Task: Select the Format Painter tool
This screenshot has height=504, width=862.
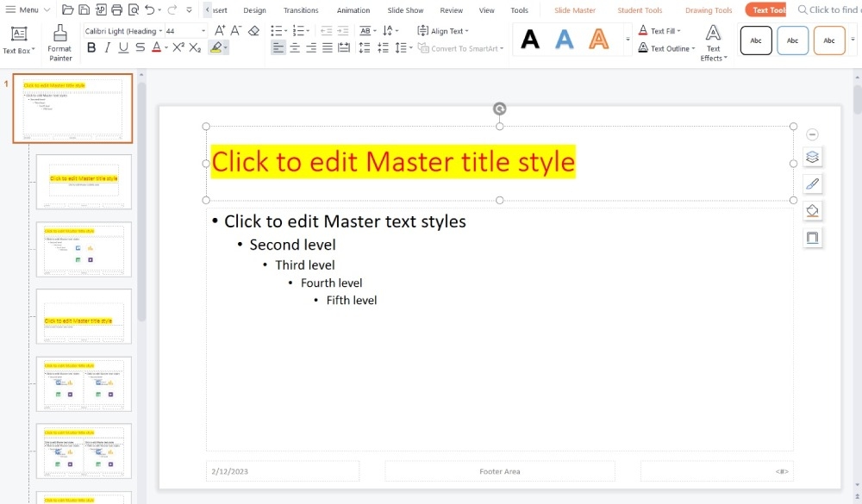Action: pos(59,39)
